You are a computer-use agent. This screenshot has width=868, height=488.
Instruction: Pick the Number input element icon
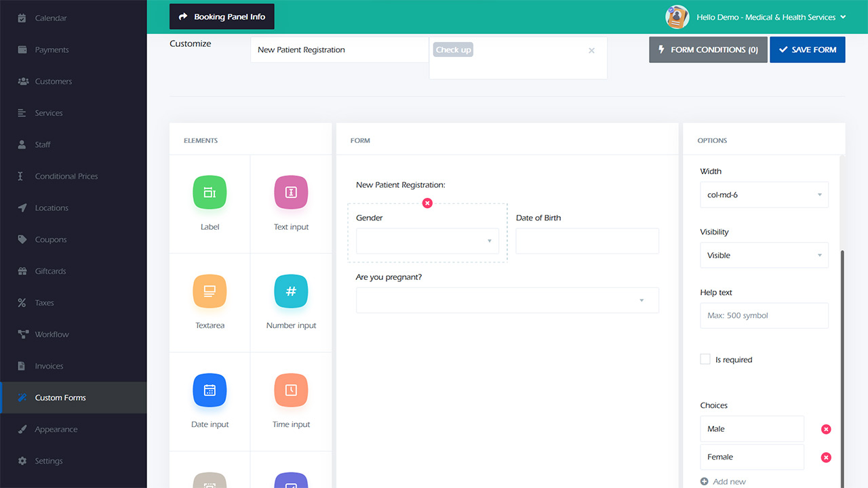291,292
